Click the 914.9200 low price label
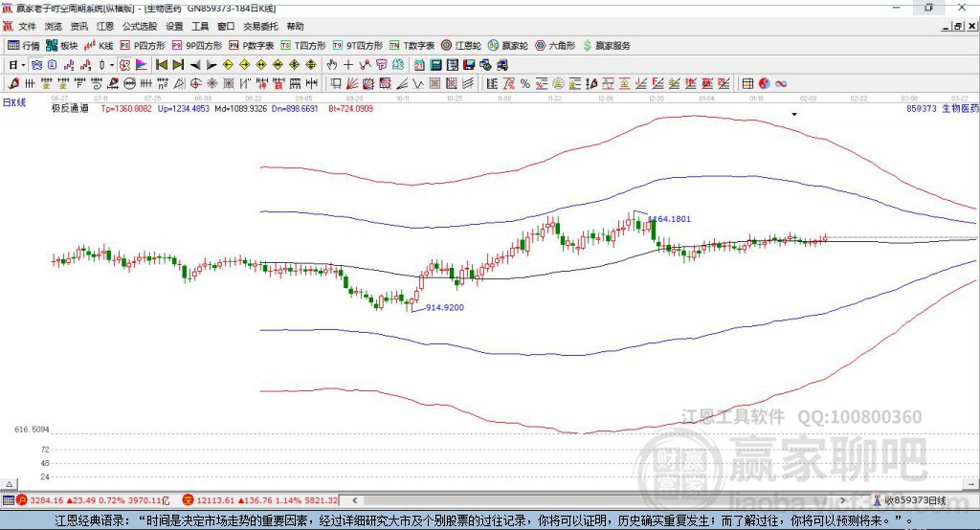 coord(444,307)
